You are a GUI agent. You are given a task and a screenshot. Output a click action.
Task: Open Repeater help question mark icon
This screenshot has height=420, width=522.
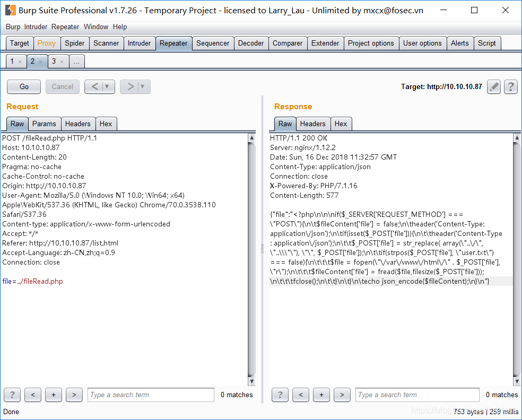[x=511, y=87]
